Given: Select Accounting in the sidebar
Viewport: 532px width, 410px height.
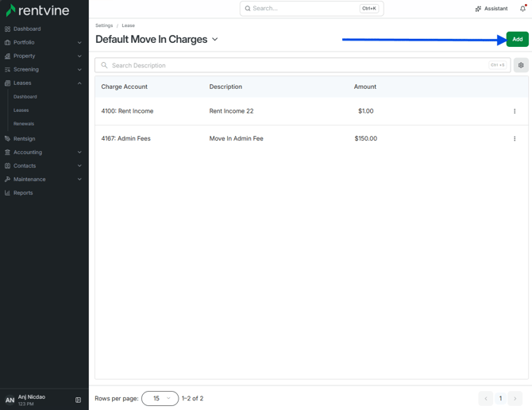Looking at the screenshot, I should coord(28,153).
